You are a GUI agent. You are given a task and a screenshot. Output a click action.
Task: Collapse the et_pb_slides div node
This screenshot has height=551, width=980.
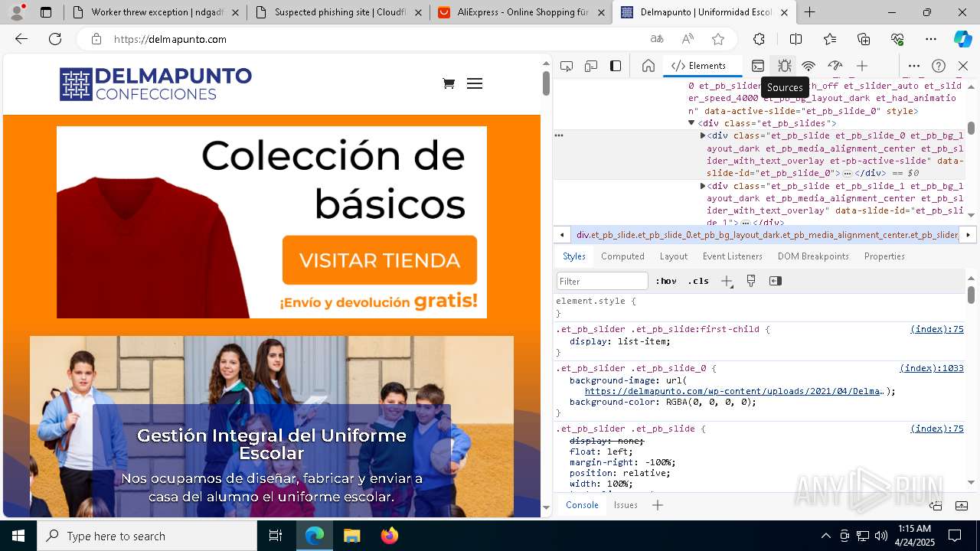pyautogui.click(x=691, y=123)
